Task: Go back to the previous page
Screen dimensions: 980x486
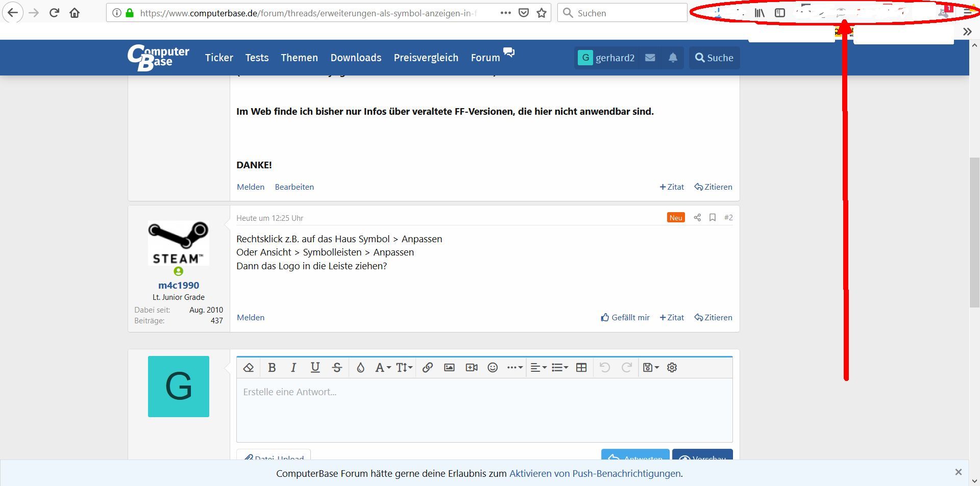Action: point(13,13)
